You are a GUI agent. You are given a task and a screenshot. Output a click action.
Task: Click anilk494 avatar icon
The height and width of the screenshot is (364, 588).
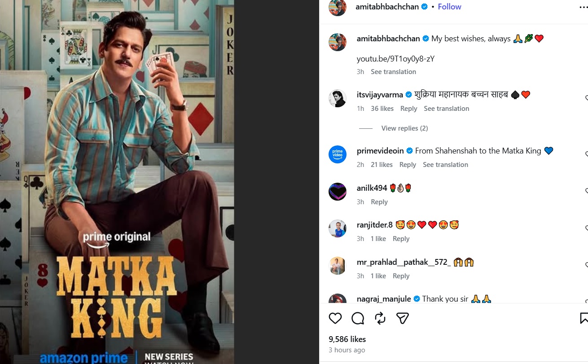338,192
